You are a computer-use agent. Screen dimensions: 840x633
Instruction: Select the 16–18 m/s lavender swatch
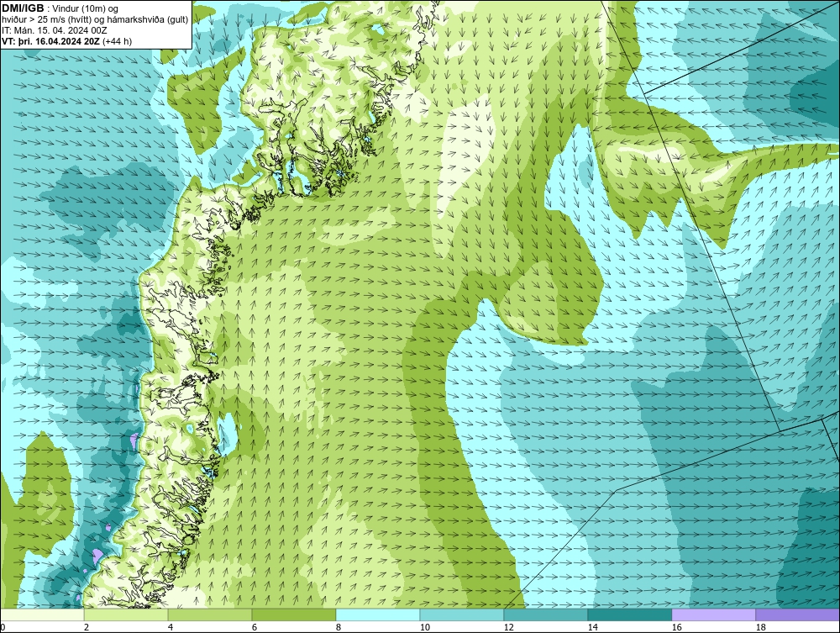pos(713,615)
